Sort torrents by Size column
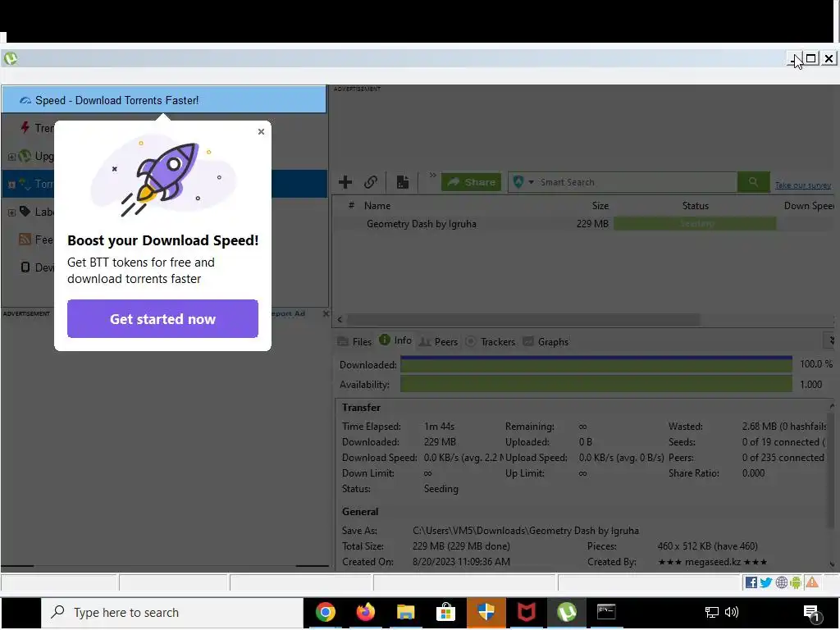This screenshot has height=630, width=840. point(600,206)
